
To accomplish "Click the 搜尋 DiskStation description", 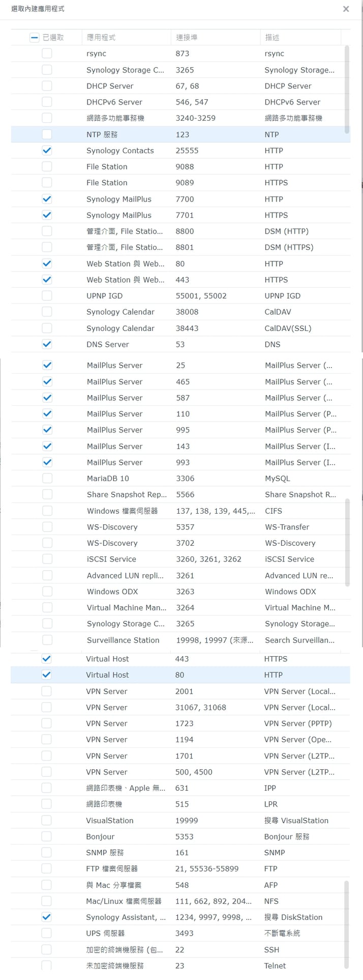I will point(293,917).
